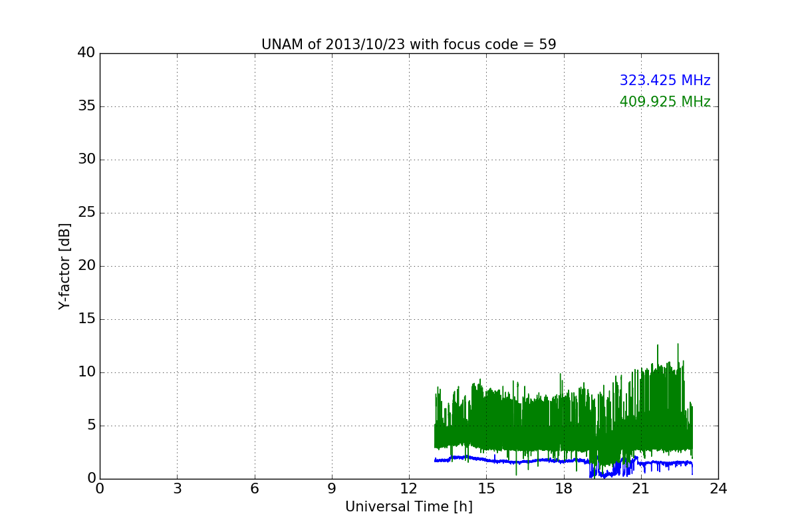
Task: Click the y-axis tick label 30
Action: [x=86, y=160]
